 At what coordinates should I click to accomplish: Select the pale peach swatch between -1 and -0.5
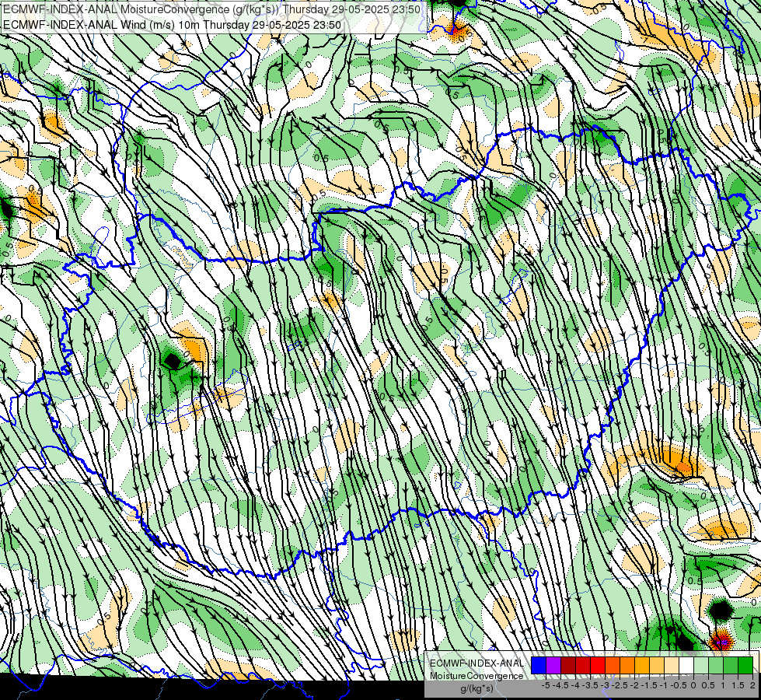pos(672,666)
